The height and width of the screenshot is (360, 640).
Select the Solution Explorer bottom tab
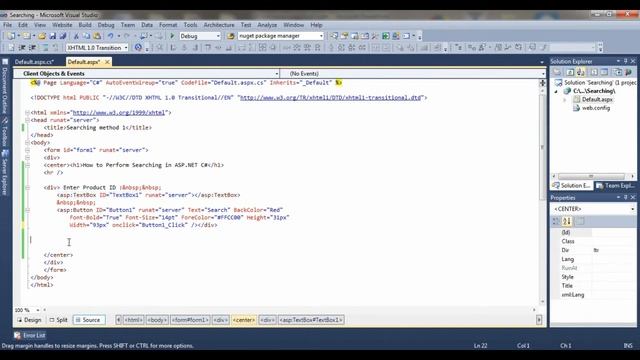572,186
